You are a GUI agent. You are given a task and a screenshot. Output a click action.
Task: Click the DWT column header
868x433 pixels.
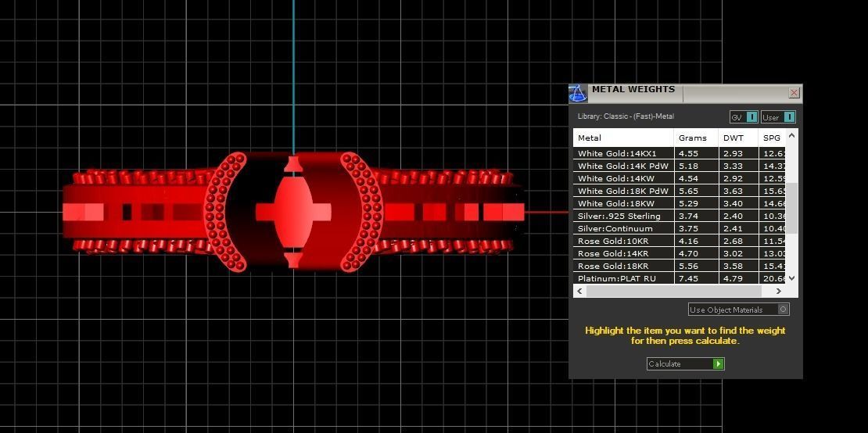[738, 138]
